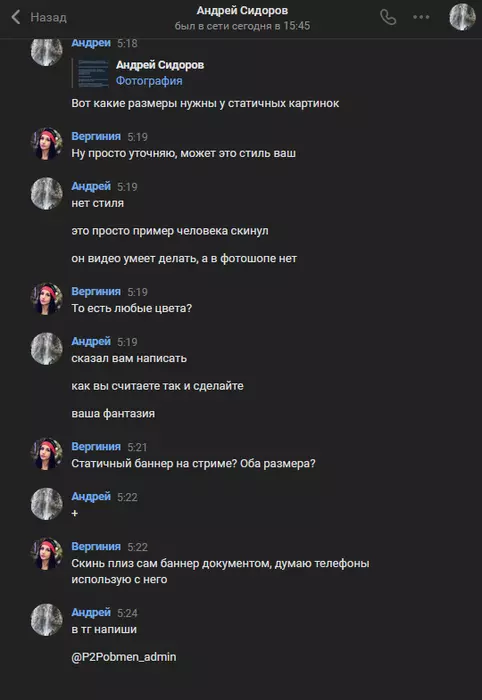Open sender name Андрей at 5:24
Viewport: 482px width, 700px height.
click(x=91, y=612)
